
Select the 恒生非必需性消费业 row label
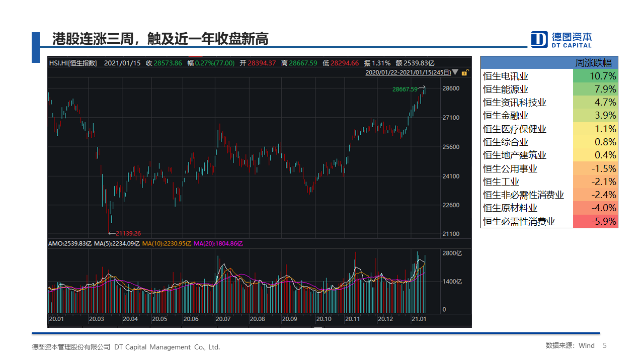click(524, 195)
